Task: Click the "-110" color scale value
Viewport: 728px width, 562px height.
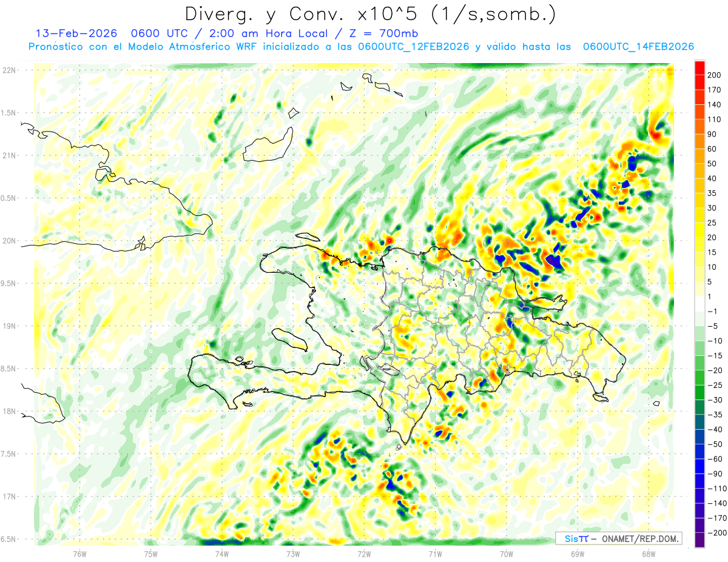Action: point(717,489)
